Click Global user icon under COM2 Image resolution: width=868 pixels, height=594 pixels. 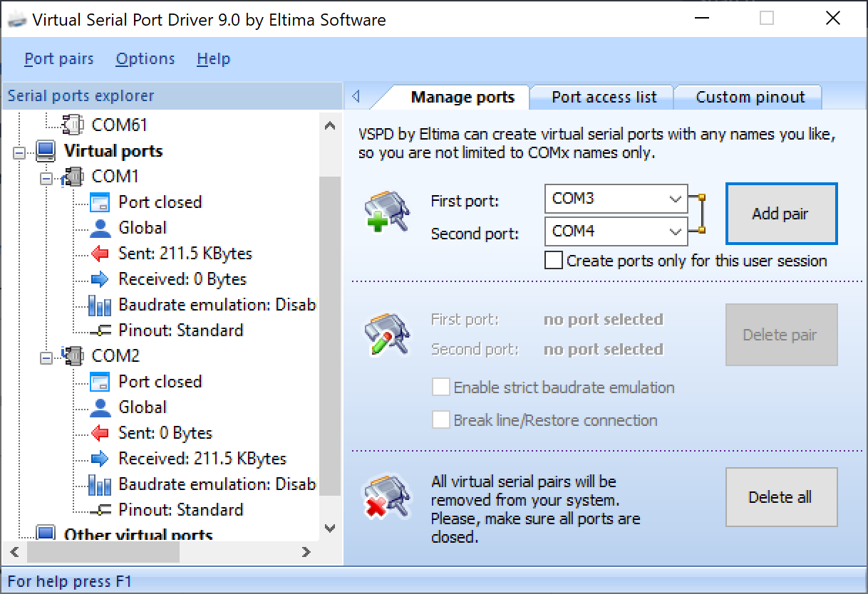coord(100,407)
